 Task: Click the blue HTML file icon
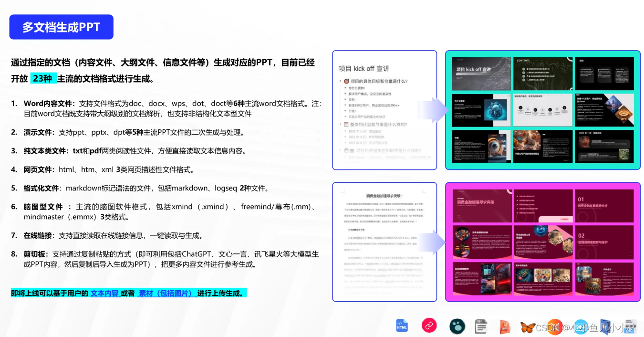(402, 326)
